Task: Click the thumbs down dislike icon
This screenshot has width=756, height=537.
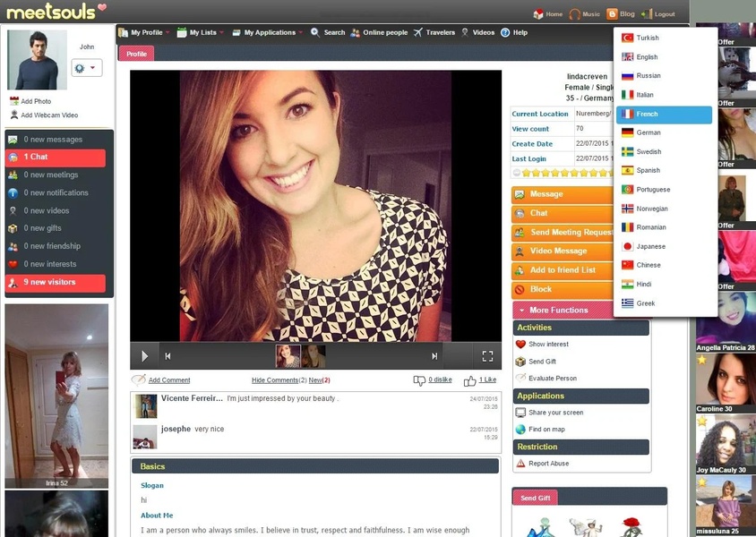Action: 419,380
